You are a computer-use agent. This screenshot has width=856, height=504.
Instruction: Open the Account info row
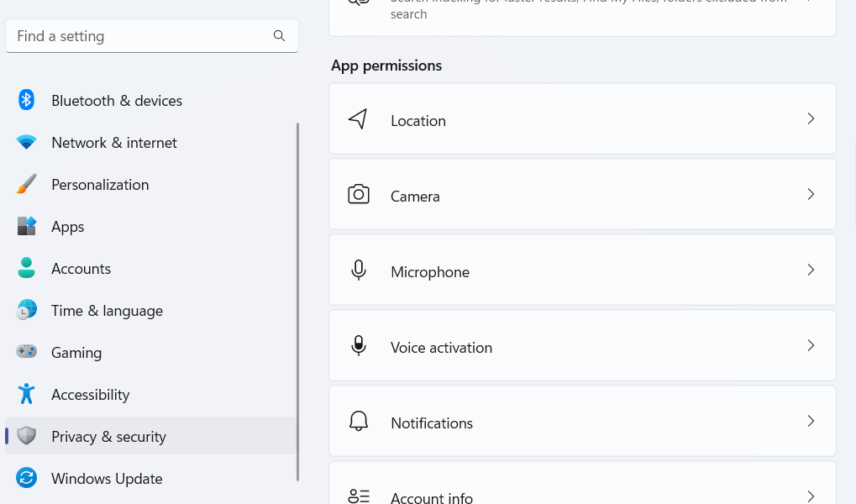(582, 483)
